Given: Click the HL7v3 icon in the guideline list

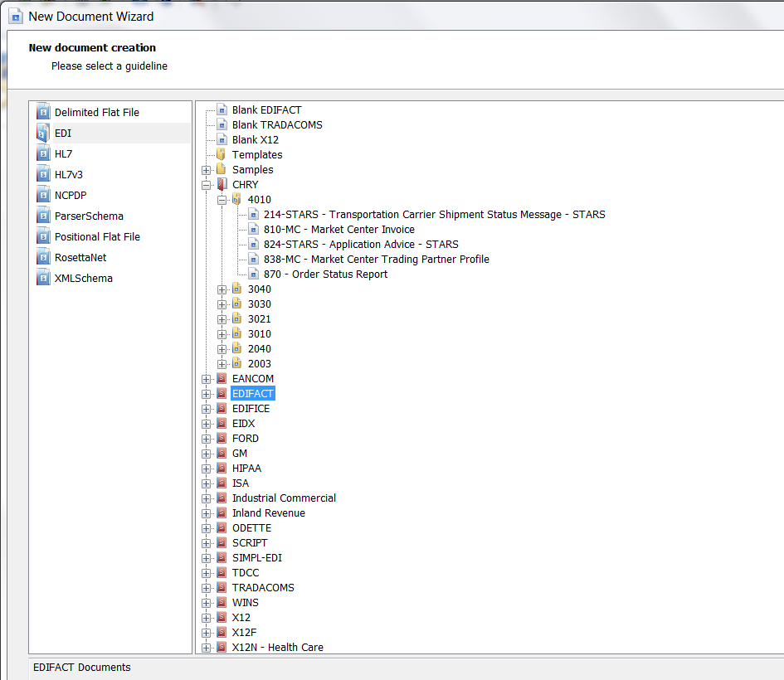Looking at the screenshot, I should [x=43, y=174].
